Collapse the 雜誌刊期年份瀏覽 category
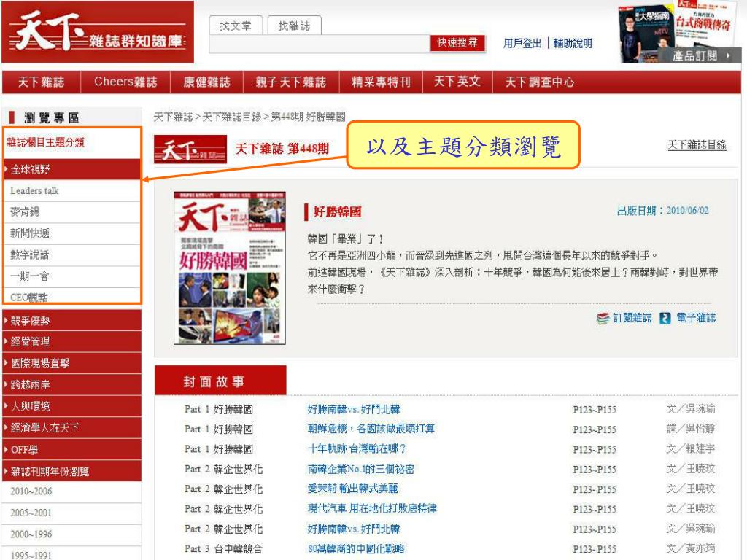The height and width of the screenshot is (560, 747). (72, 472)
